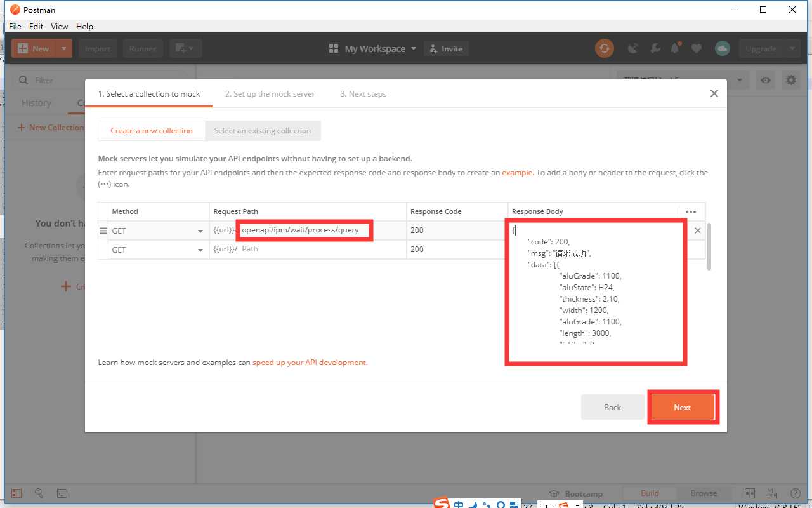Click the Import button

(x=98, y=48)
